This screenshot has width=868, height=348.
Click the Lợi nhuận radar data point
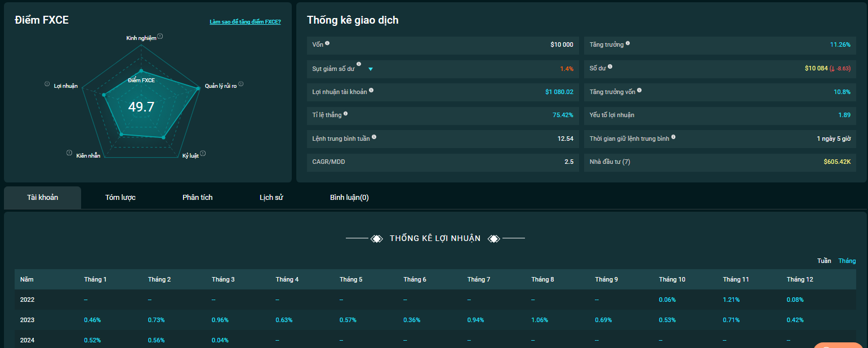pyautogui.click(x=104, y=95)
